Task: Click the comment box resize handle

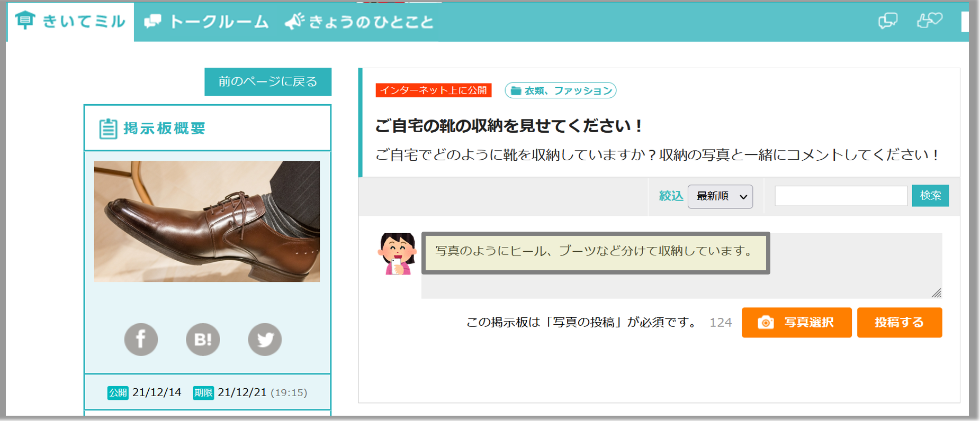Action: pos(936,293)
